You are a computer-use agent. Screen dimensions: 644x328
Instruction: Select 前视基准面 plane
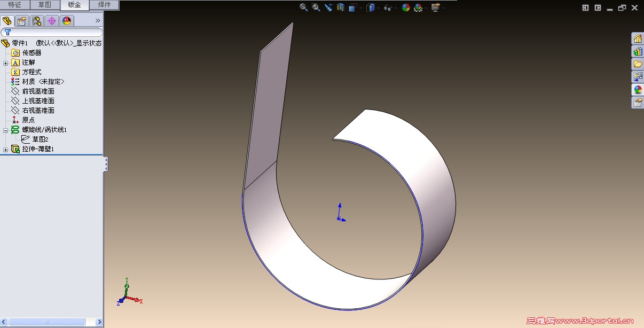pos(38,91)
